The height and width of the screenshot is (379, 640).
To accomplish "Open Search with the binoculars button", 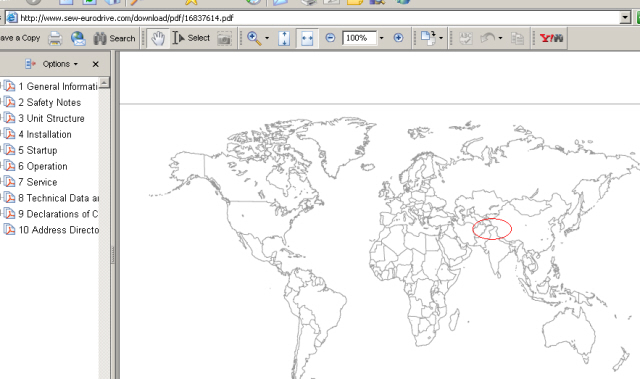I will (x=114, y=38).
